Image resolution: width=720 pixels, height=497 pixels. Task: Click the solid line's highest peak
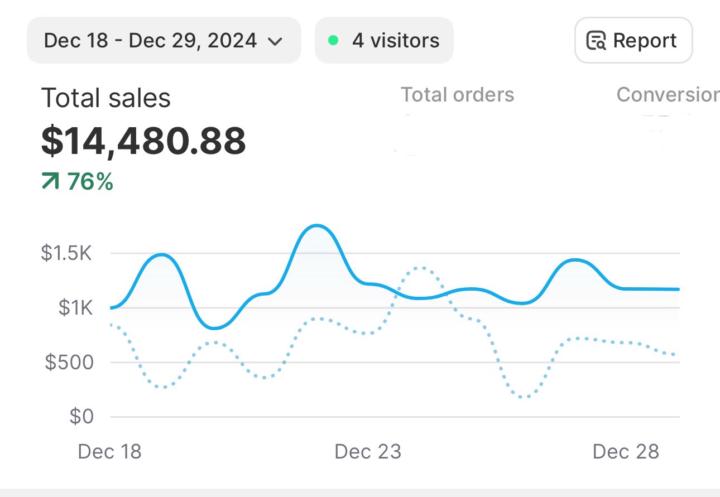coord(317,226)
